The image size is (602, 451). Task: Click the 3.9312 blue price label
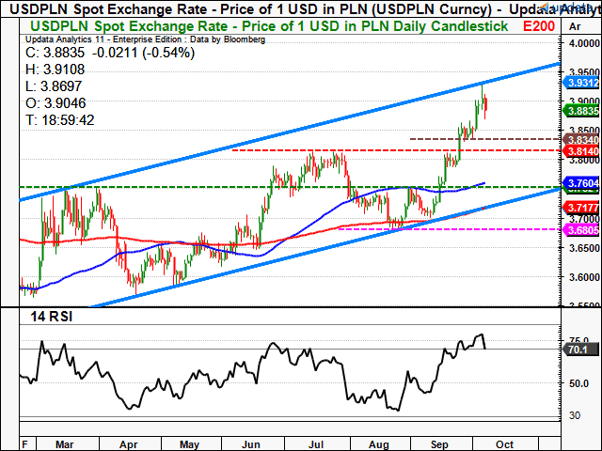coord(581,83)
